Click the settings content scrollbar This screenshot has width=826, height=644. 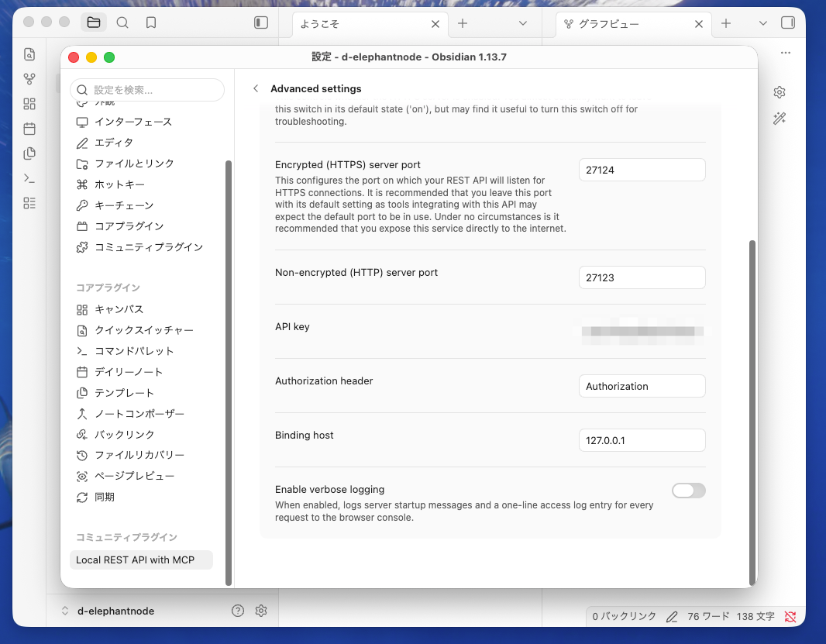752,412
